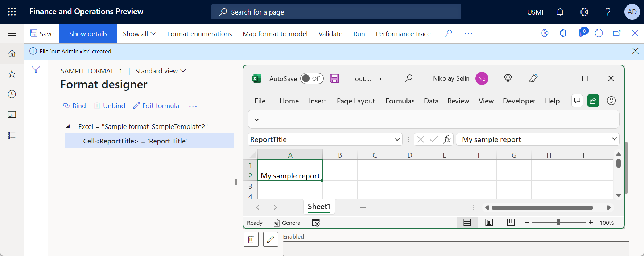Screen dimensions: 644x256
Task: Open the Formulas tab
Action: 400,101
